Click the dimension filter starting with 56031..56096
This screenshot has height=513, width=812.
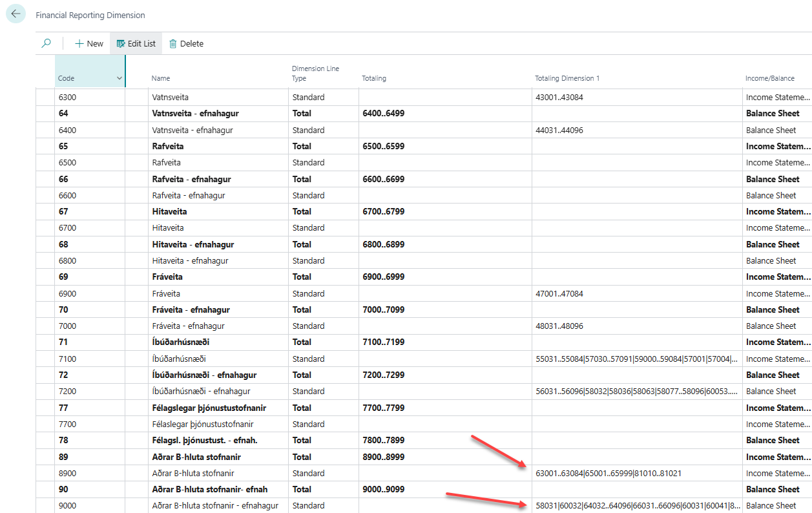click(x=637, y=391)
